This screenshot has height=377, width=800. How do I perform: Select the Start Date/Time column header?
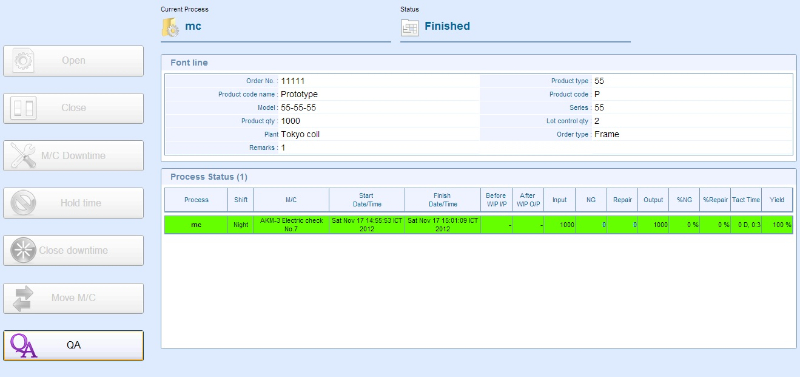point(367,200)
